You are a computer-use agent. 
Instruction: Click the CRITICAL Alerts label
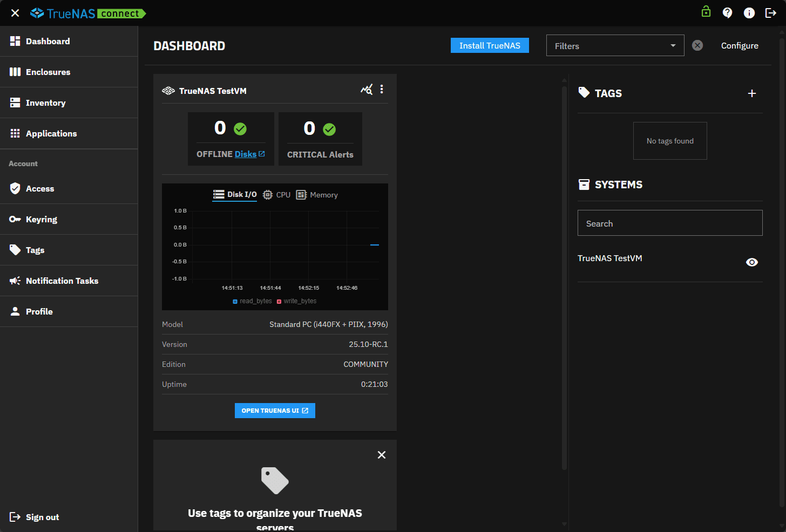pyautogui.click(x=320, y=154)
